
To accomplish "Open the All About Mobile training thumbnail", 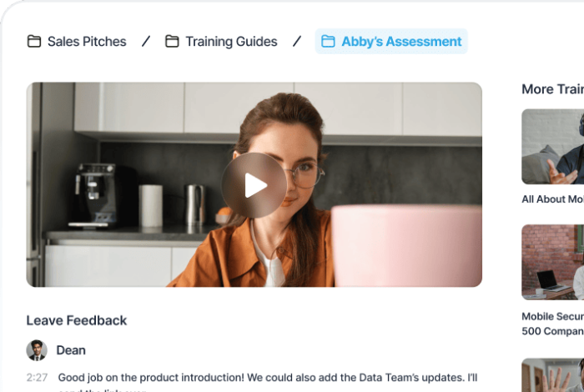I will click(x=552, y=147).
